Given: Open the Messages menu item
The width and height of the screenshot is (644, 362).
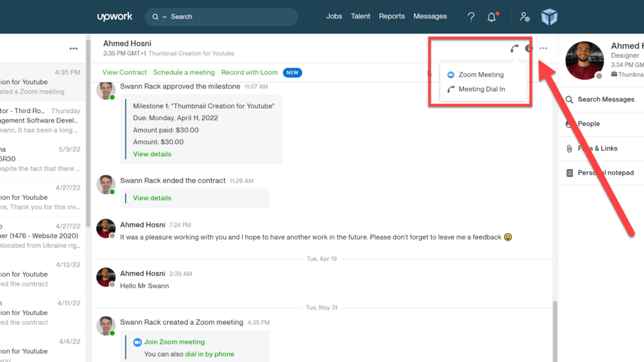Looking at the screenshot, I should pyautogui.click(x=430, y=16).
